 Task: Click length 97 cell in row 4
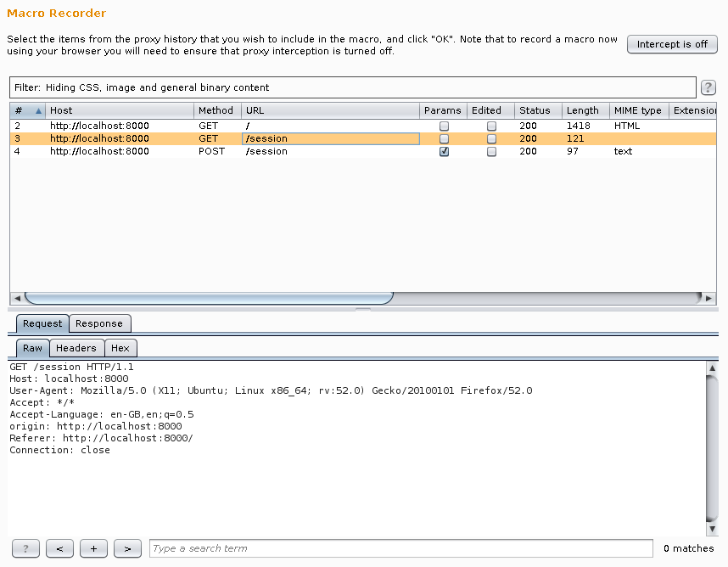click(x=585, y=151)
